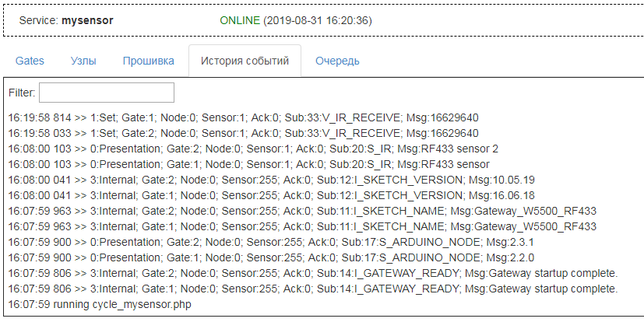Go to the Очередь tab
Viewport: 644px width, 322px height.
point(337,61)
